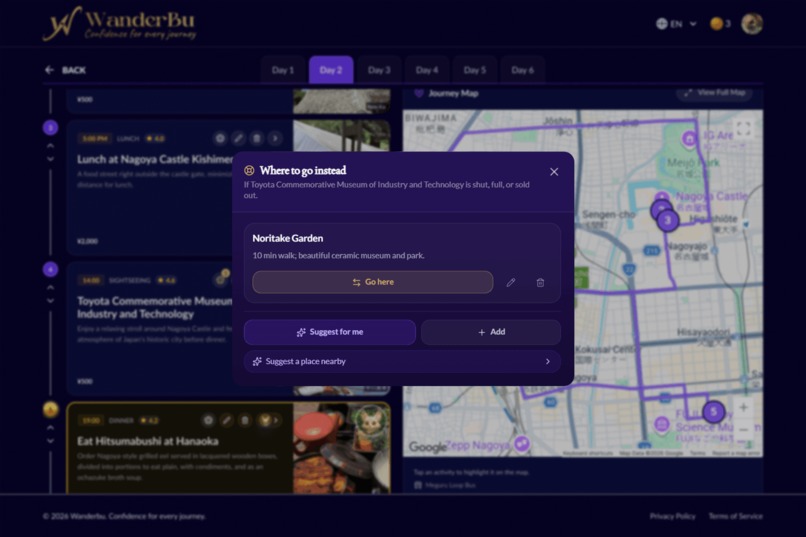Zoom out the map with minus button

pos(743,430)
